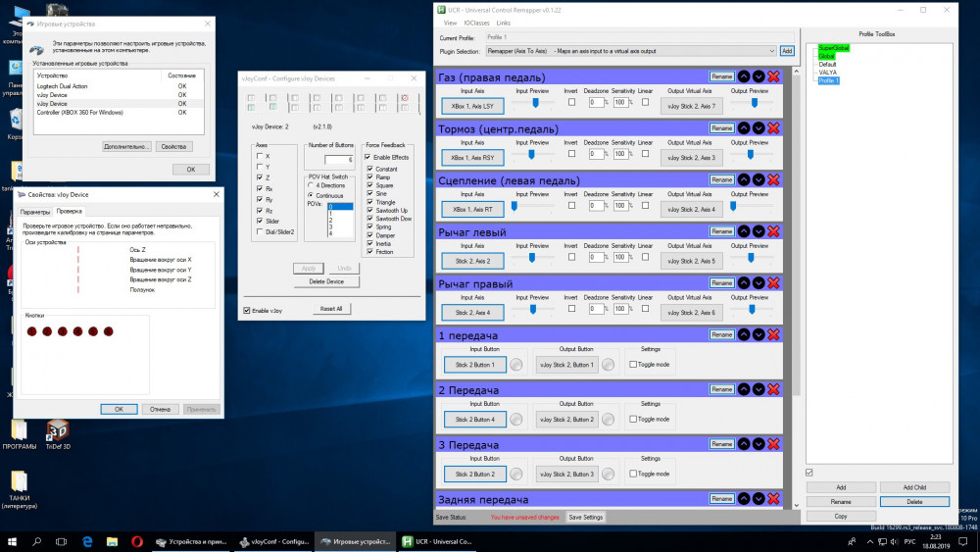980x552 pixels.
Task: Move Сцепление plugin down with arrow icon
Action: coord(759,179)
